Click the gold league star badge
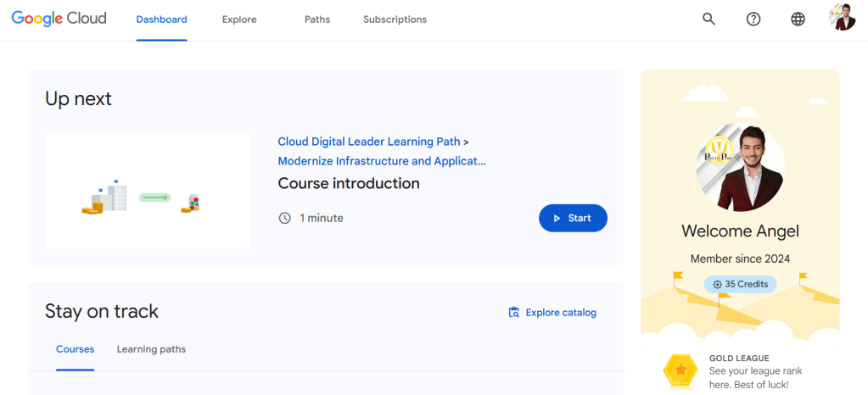The width and height of the screenshot is (868, 395). 680,370
